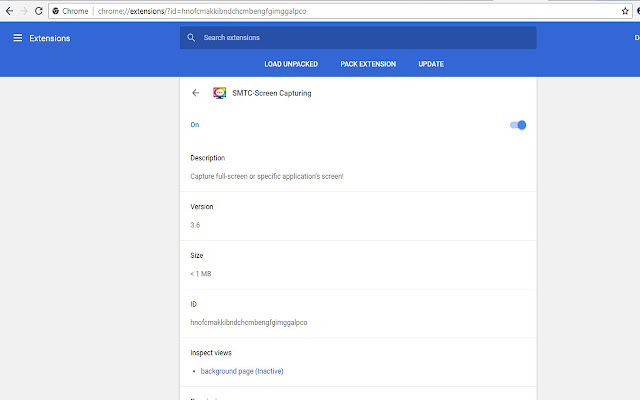Open the background page inspect link
The width and height of the screenshot is (640, 400).
click(242, 371)
